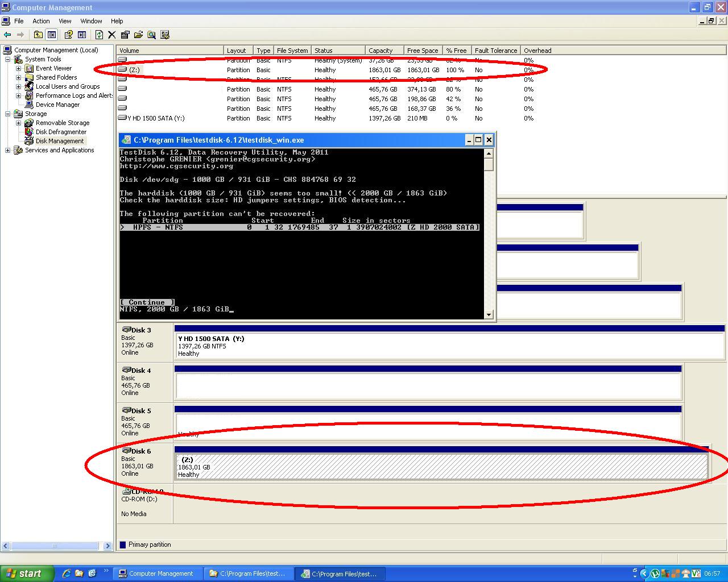The height and width of the screenshot is (582, 728).
Task: Click the Computer Management title bar icon
Action: (x=6, y=7)
